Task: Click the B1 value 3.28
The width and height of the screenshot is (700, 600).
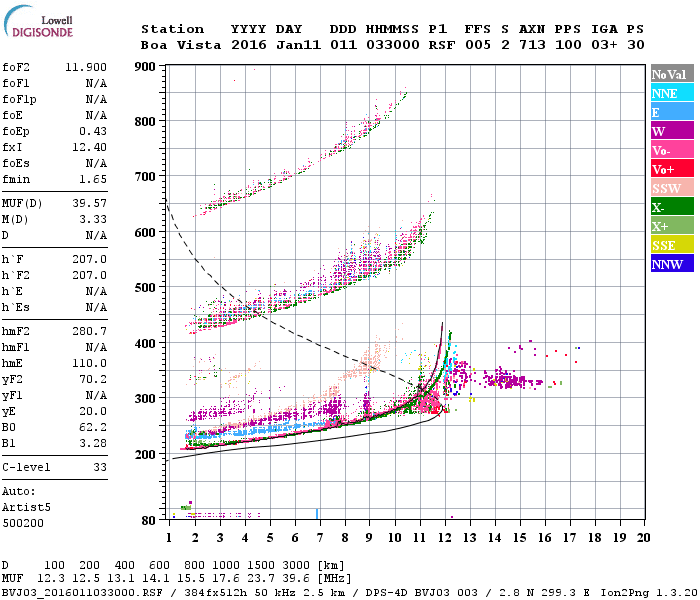Action: point(93,443)
